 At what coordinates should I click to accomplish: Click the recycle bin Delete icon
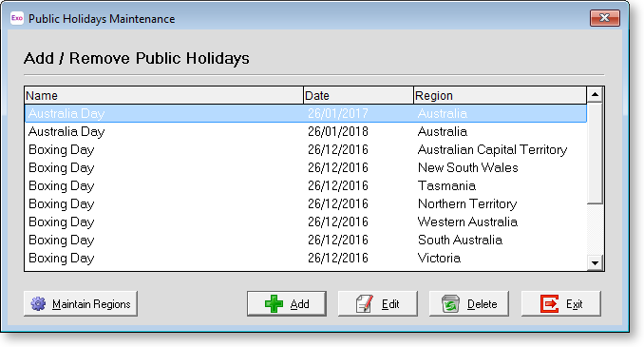click(450, 304)
